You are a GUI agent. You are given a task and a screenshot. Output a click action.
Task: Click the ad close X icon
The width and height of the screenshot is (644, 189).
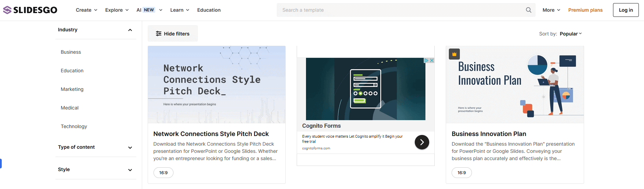click(x=432, y=60)
